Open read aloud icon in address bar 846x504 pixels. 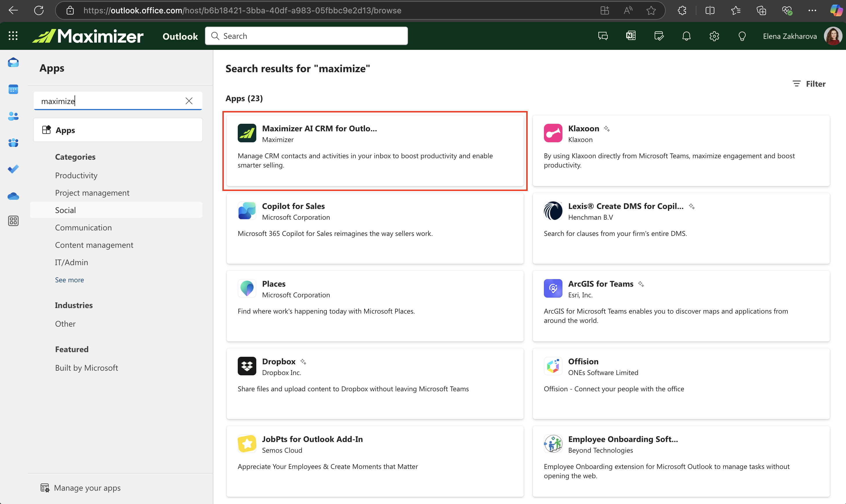[628, 10]
